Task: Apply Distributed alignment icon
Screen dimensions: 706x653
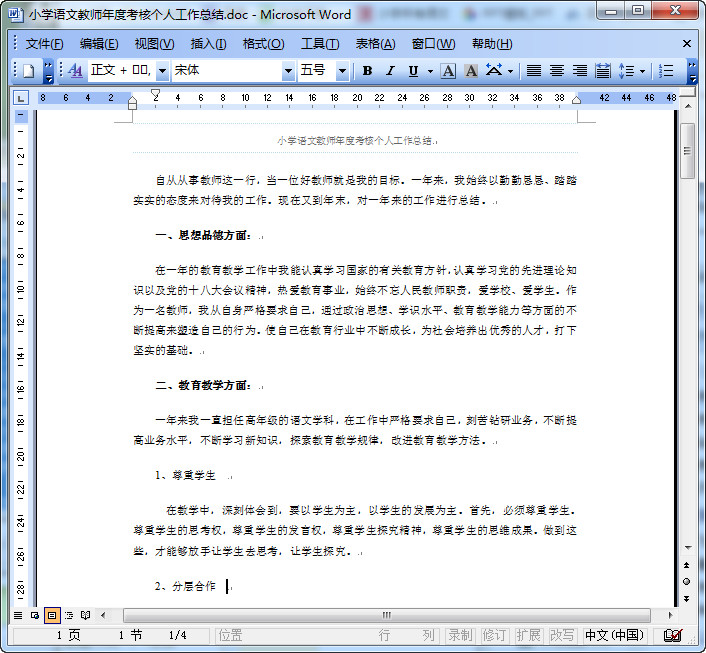Action: click(x=603, y=71)
